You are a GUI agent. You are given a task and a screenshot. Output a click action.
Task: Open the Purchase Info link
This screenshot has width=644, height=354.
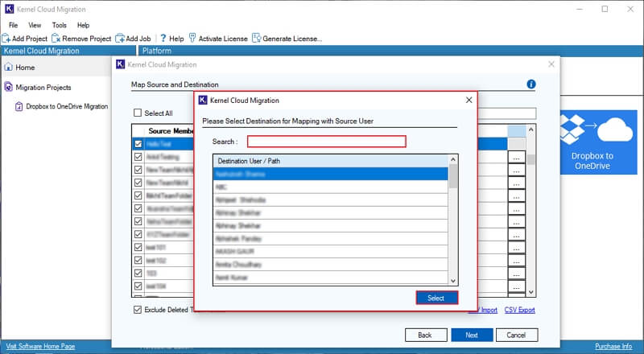(x=613, y=347)
